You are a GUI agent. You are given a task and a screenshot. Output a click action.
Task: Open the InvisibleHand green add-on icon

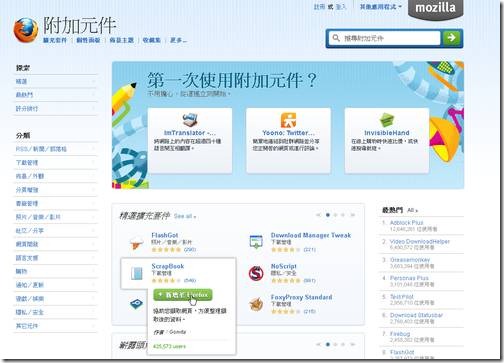387,120
